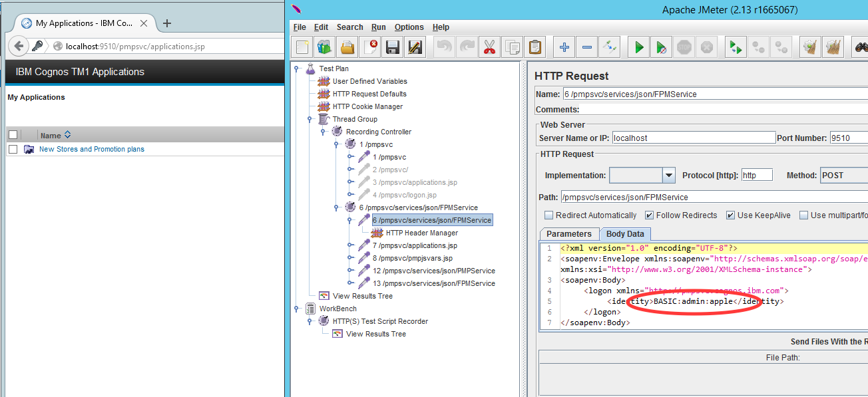This screenshot has width=868, height=397.
Task: Open Search with binoculars icon
Action: click(x=861, y=47)
